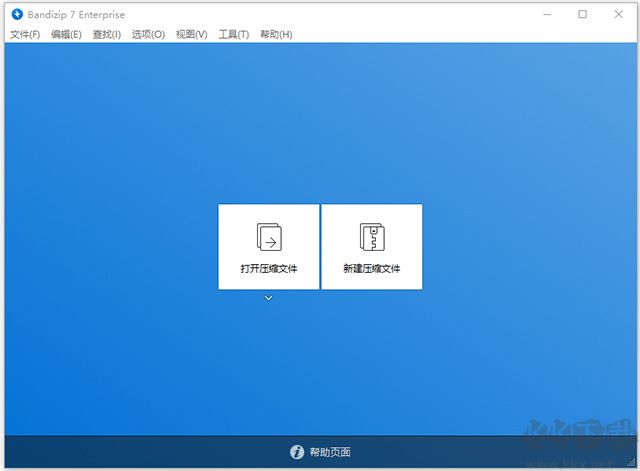Select the 新建压缩文件 text label
The width and height of the screenshot is (640, 471).
pyautogui.click(x=371, y=269)
